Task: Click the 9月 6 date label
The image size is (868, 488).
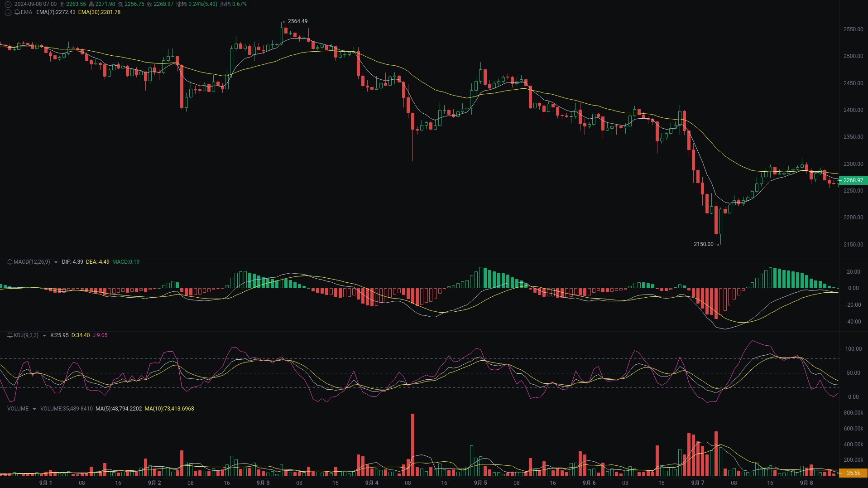Action: coord(589,483)
